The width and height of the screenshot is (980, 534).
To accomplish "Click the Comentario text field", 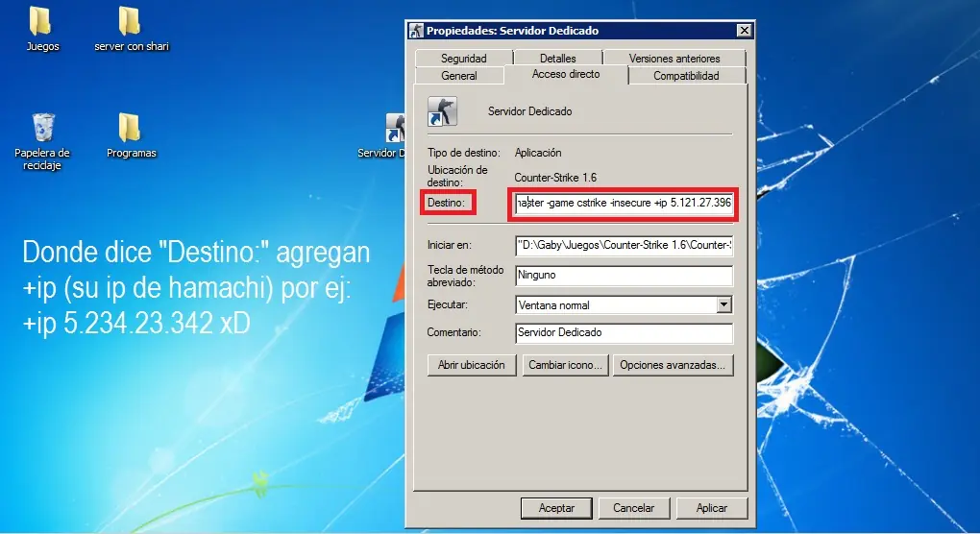I will 624,333.
